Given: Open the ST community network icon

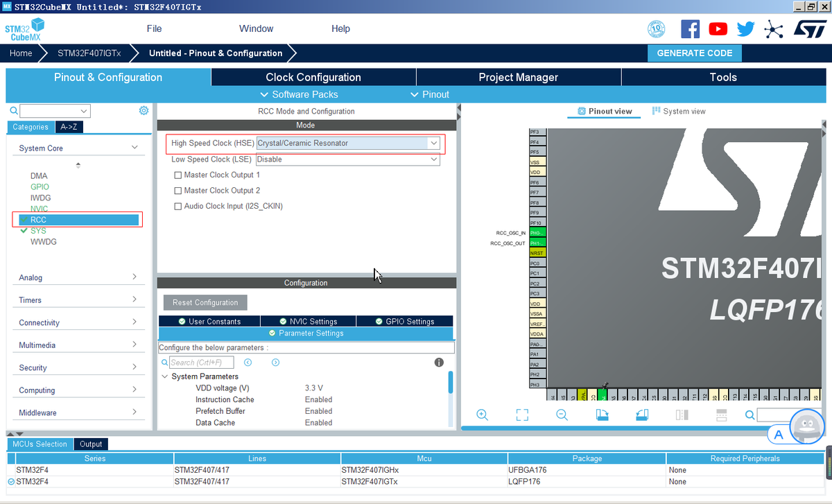Looking at the screenshot, I should pos(773,28).
